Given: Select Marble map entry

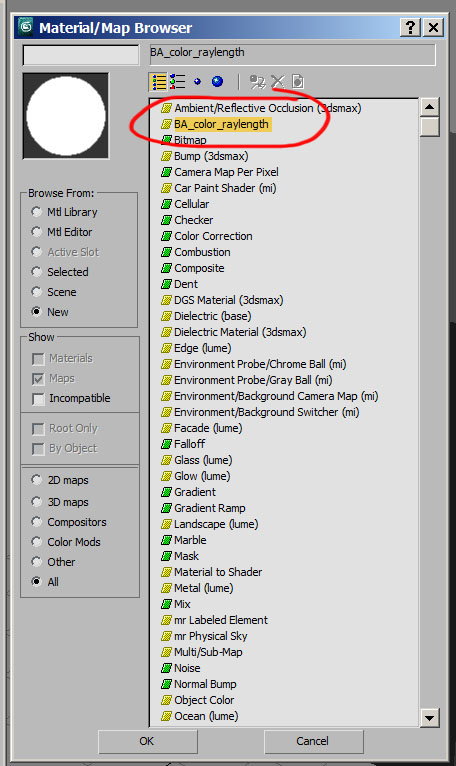Looking at the screenshot, I should point(191,540).
